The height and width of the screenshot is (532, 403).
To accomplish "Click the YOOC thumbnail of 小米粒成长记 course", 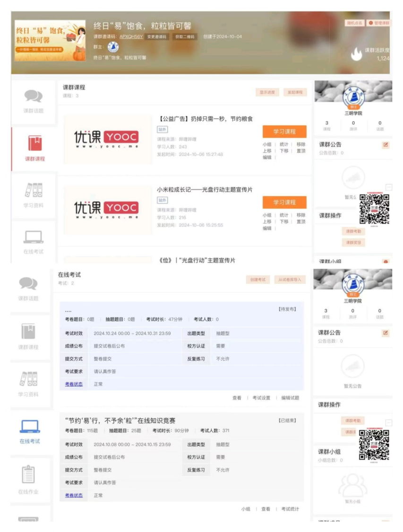I will coord(108,210).
